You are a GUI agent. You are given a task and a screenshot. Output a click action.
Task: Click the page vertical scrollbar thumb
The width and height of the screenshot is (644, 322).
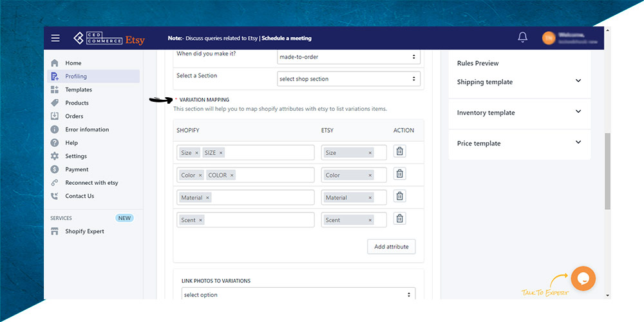[x=607, y=171]
